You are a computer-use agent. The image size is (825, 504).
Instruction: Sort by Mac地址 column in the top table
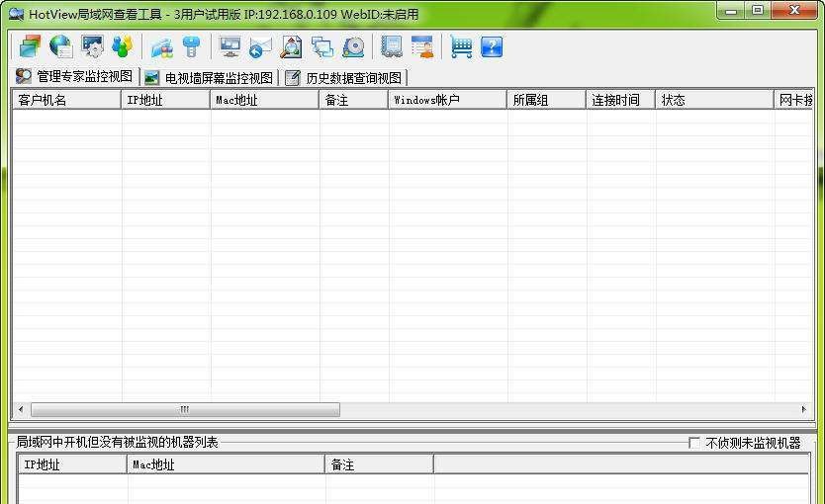click(264, 100)
